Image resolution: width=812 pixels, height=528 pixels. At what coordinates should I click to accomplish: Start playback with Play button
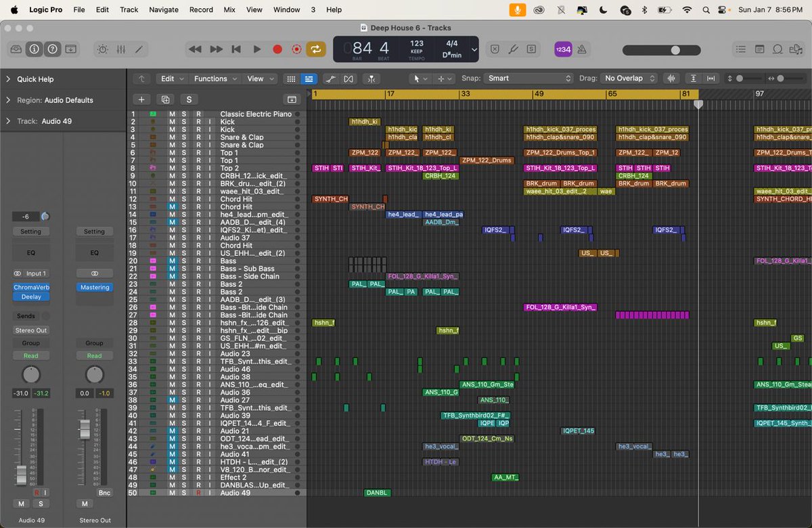tap(256, 49)
